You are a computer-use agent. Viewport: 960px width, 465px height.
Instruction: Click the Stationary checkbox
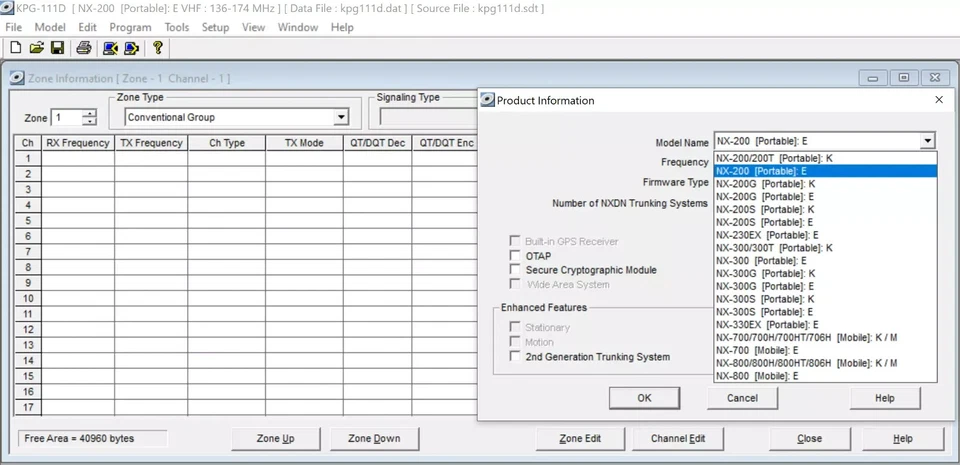(515, 327)
